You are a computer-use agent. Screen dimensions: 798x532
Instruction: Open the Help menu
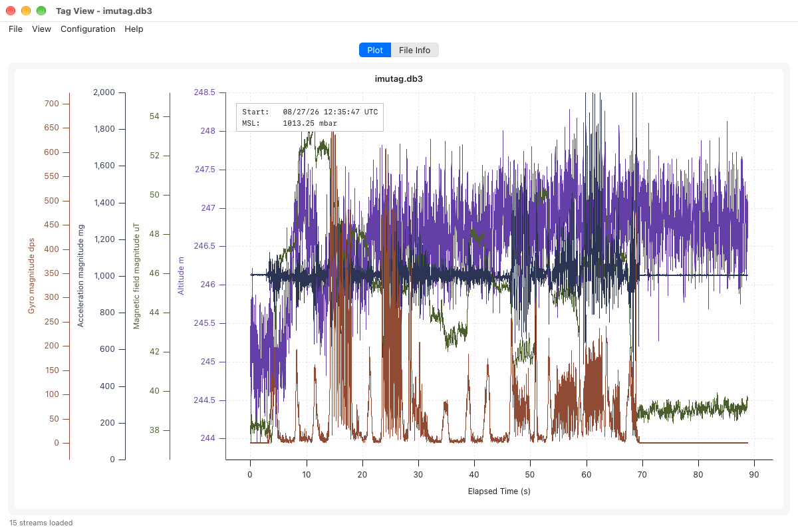pyautogui.click(x=134, y=29)
